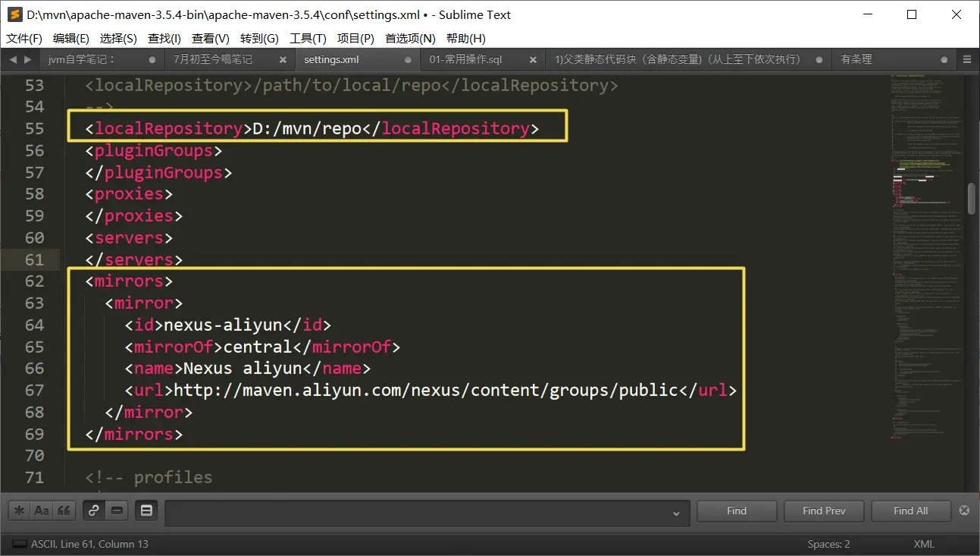Click the Nexus aliyun name value

click(243, 369)
